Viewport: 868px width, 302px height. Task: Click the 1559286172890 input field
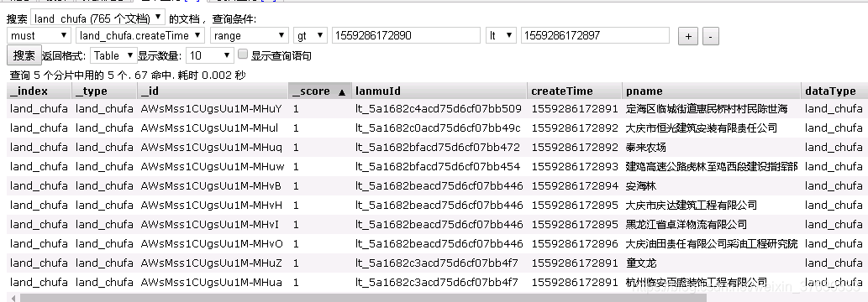coord(406,35)
